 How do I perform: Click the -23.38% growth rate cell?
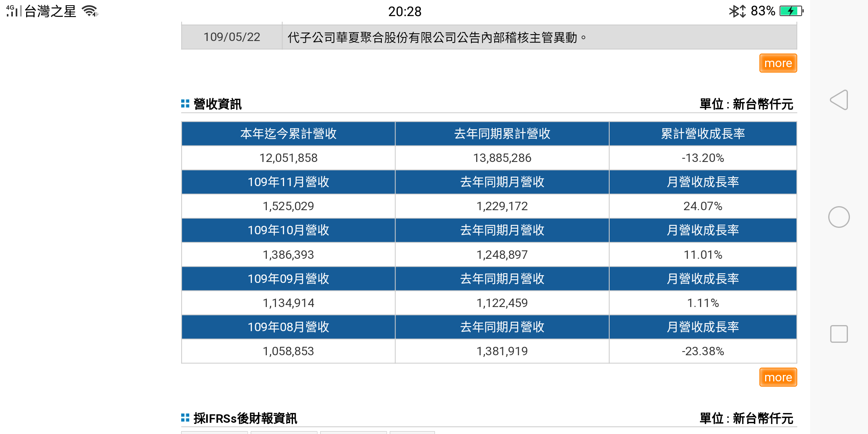tap(702, 351)
